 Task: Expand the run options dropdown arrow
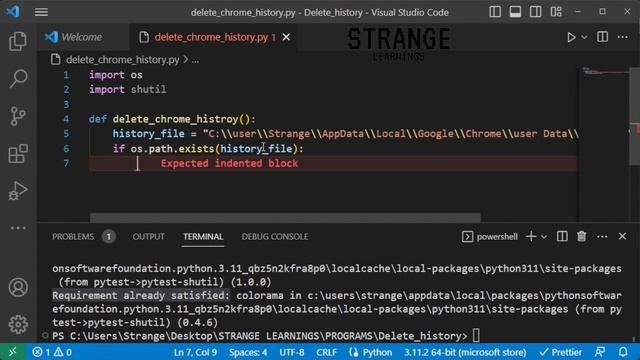point(584,37)
